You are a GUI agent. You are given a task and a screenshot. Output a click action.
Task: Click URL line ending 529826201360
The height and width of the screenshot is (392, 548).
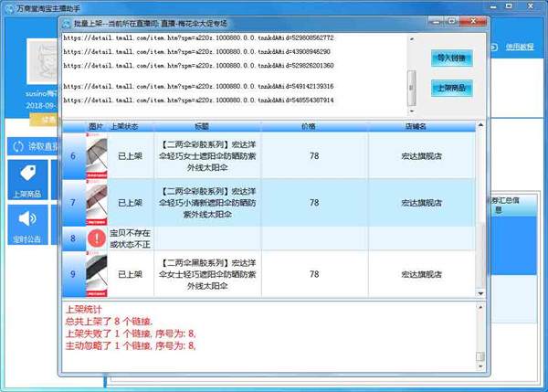point(198,66)
